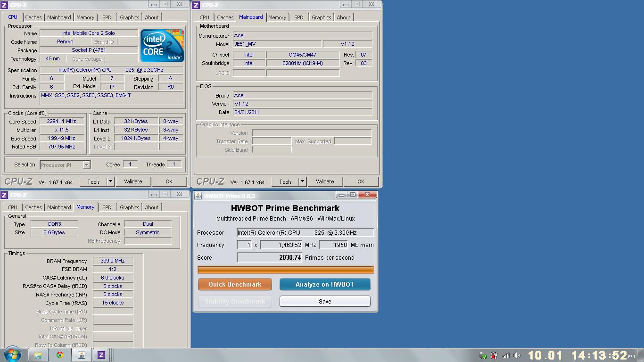Click Code Name value Penryn

pyautogui.click(x=65, y=41)
